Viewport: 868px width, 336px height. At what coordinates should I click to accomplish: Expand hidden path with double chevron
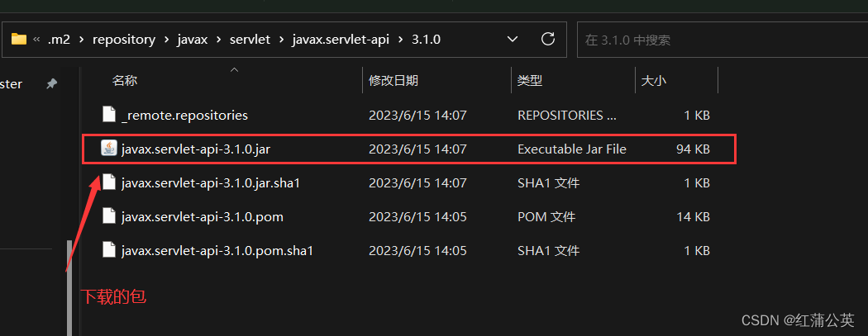pos(37,40)
